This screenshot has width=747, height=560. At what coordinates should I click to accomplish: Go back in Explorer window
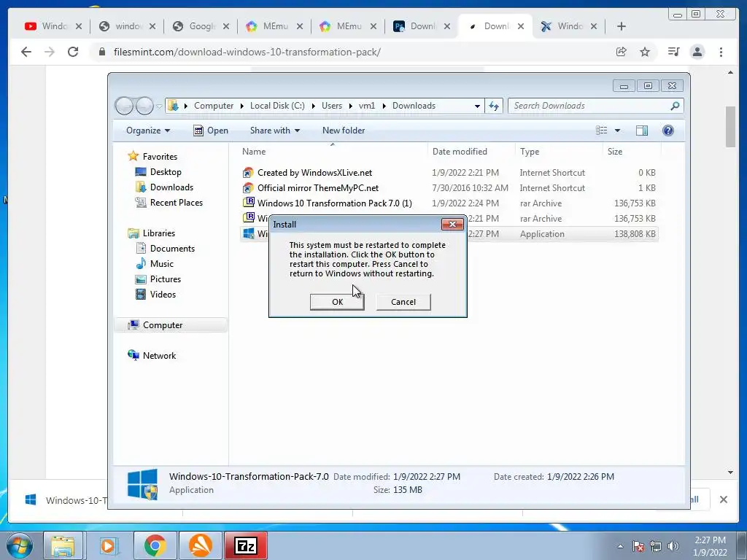tap(124, 106)
